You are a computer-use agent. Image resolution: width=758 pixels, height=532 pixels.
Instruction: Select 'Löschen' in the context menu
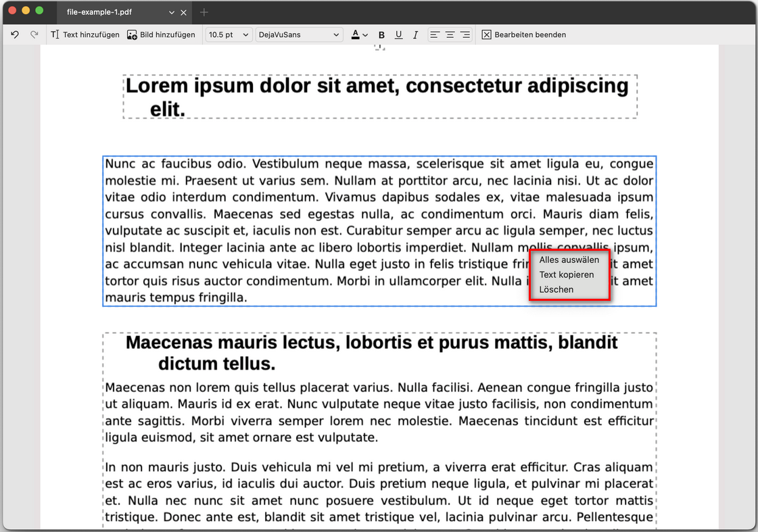[x=556, y=289]
